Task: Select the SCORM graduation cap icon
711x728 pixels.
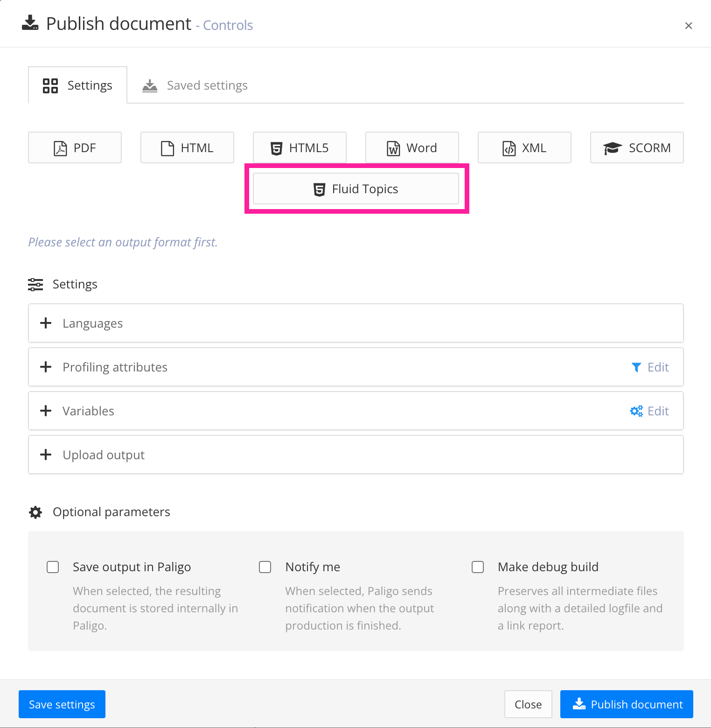Action: point(612,147)
